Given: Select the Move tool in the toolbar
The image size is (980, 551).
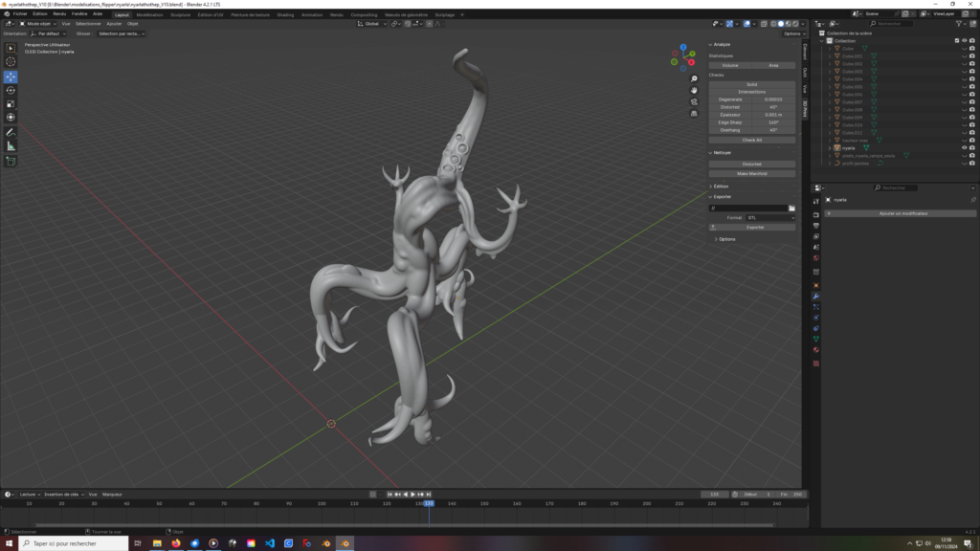Looking at the screenshot, I should tap(11, 77).
